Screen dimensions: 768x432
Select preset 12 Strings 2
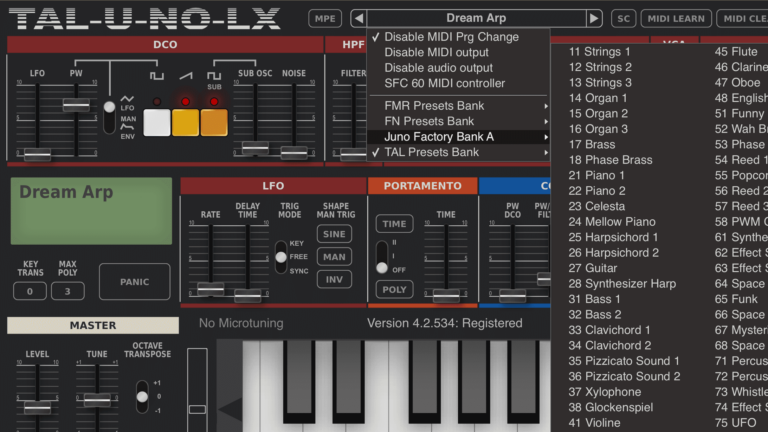[600, 67]
